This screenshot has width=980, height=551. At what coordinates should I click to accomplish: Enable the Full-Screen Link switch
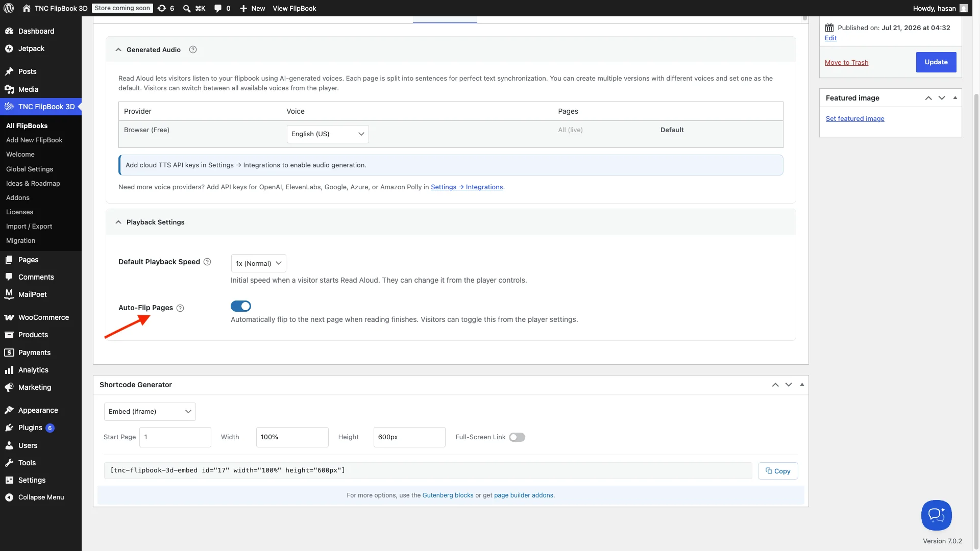click(517, 437)
